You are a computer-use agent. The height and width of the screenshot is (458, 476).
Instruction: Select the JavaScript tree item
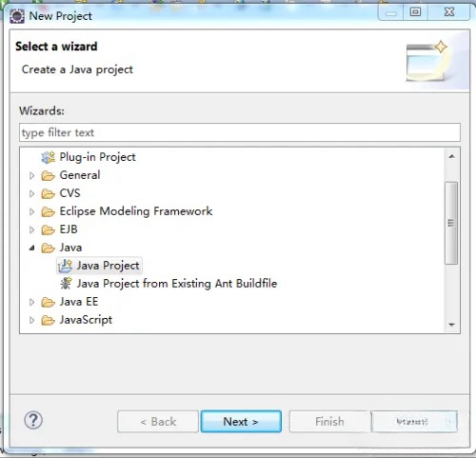(86, 320)
